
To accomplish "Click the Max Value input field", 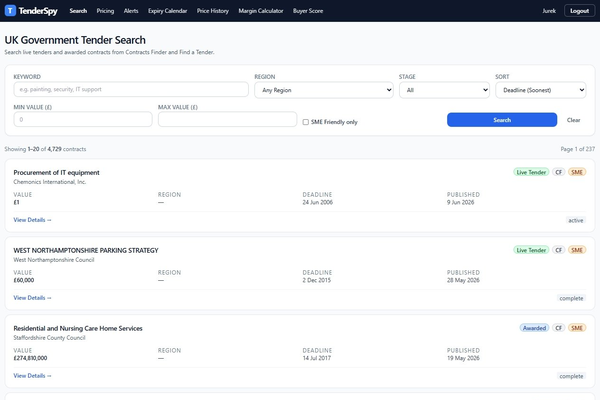I will [x=227, y=119].
